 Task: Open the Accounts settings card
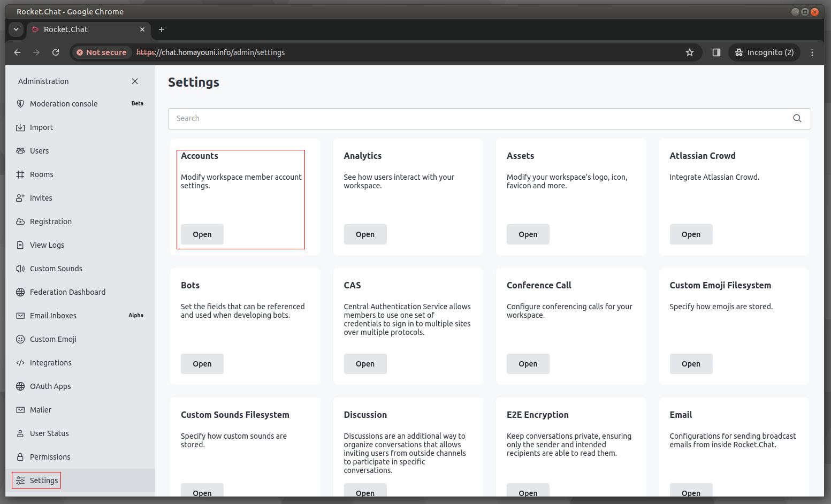(202, 234)
